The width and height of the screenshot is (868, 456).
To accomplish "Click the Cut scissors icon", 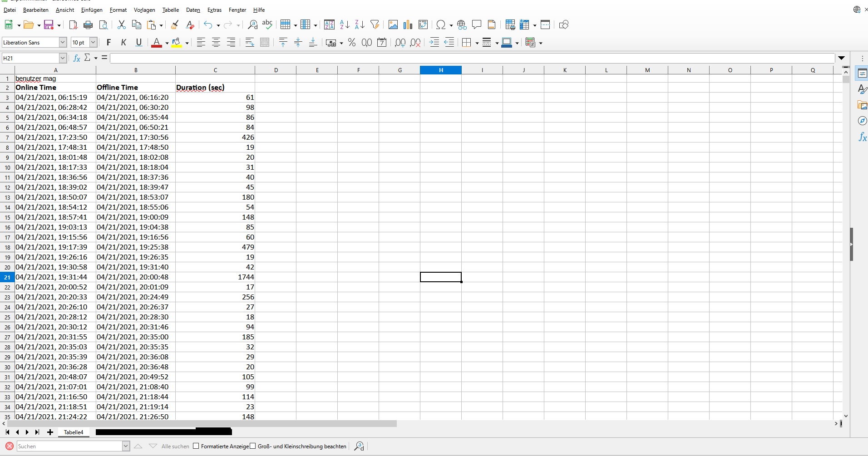I will (121, 25).
